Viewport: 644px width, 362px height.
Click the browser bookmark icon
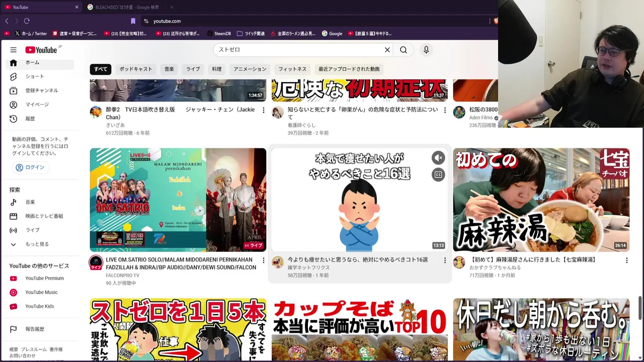tap(133, 21)
